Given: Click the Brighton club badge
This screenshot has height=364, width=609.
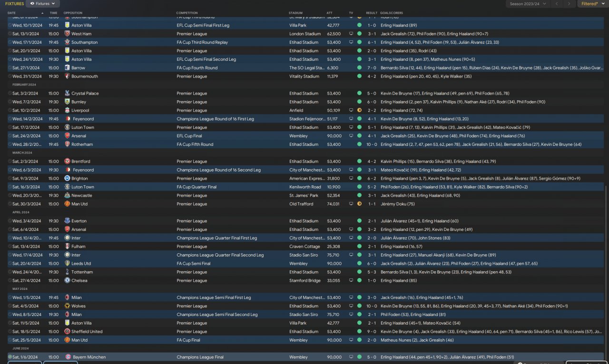Looking at the screenshot, I should click(x=67, y=179).
